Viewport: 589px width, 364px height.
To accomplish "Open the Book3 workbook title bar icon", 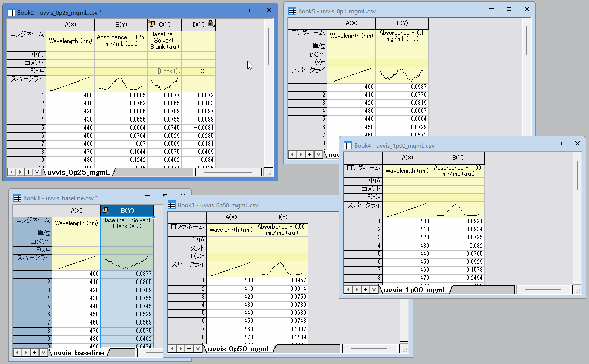I will (x=172, y=205).
